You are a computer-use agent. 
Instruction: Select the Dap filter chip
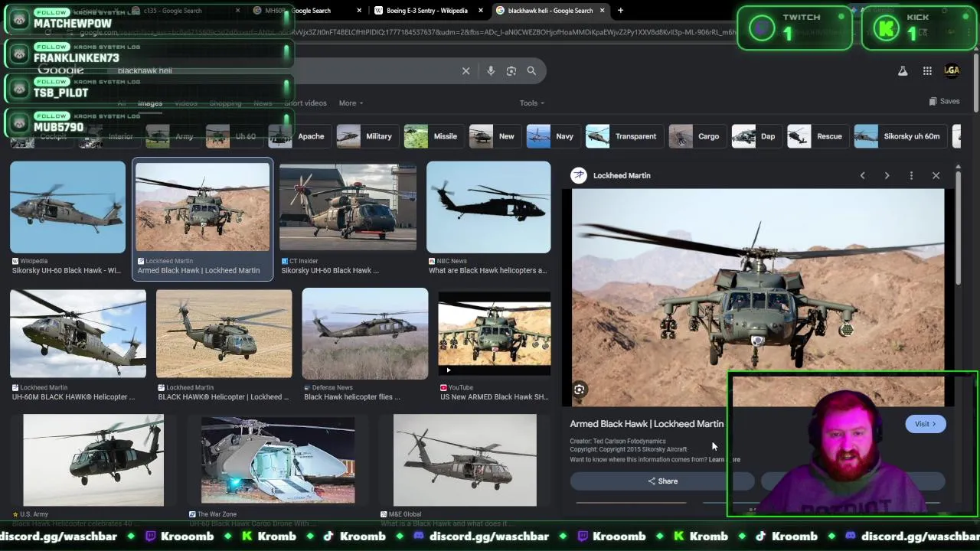coord(756,136)
